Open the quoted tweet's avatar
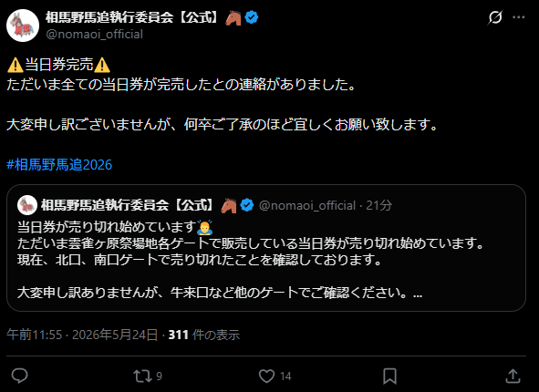The height and width of the screenshot is (392, 539). coord(27,205)
